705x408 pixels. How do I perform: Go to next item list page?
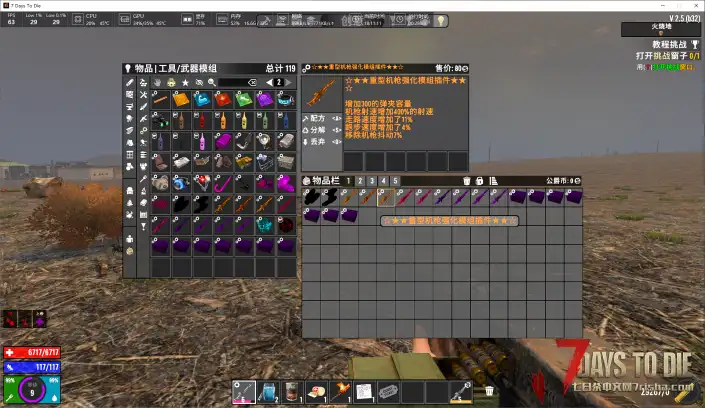(290, 82)
